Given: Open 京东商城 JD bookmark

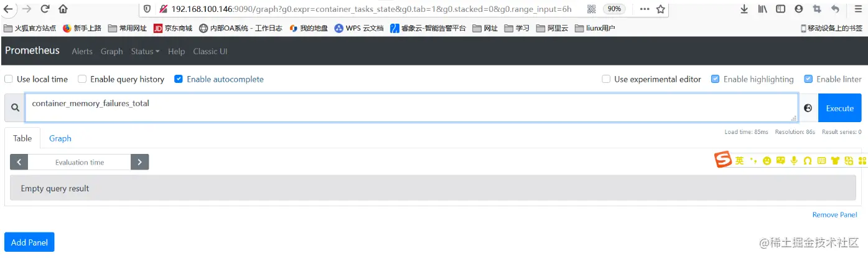Looking at the screenshot, I should (x=172, y=28).
